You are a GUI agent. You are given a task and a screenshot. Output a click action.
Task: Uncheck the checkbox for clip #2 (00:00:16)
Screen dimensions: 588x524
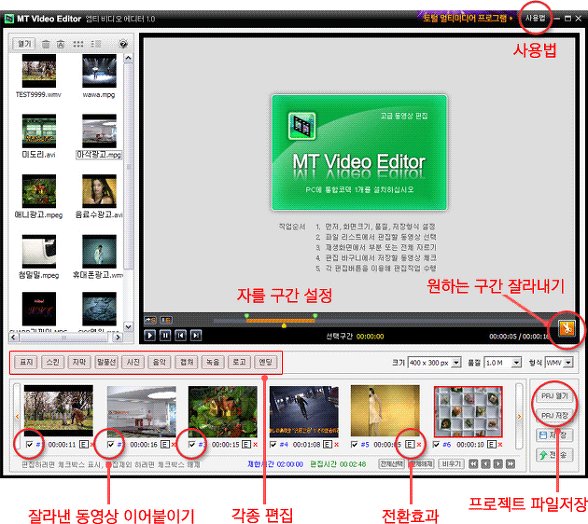point(110,445)
